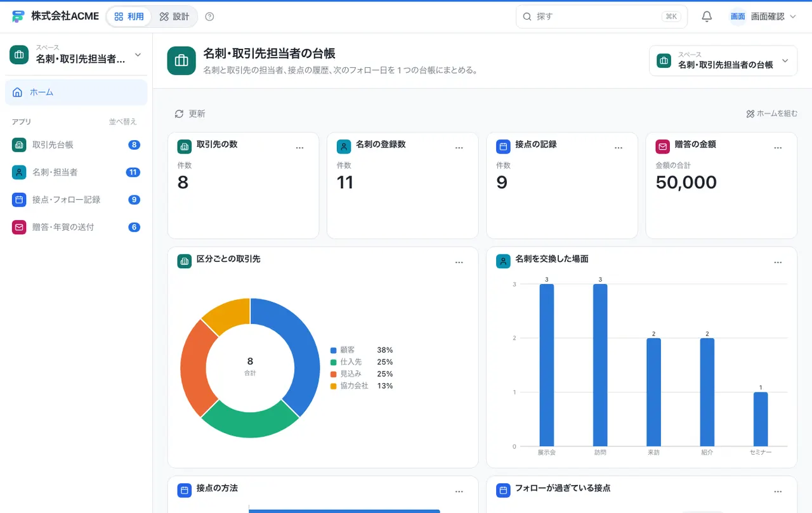Click the 取引先の数 card icon
The width and height of the screenshot is (812, 513).
(185, 146)
